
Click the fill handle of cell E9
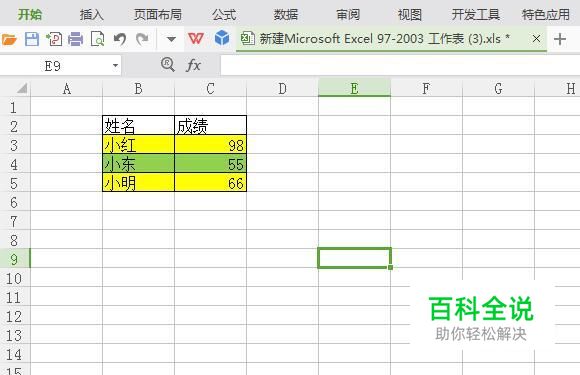[x=390, y=267]
